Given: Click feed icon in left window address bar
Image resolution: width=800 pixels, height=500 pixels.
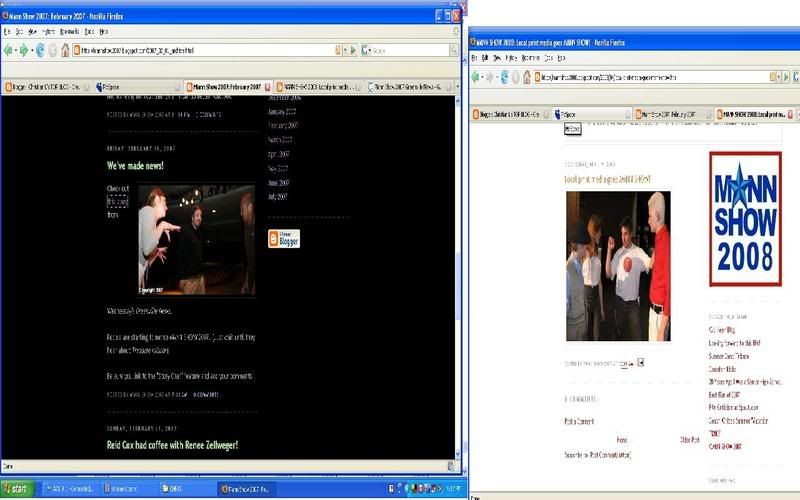Looking at the screenshot, I should 338,50.
